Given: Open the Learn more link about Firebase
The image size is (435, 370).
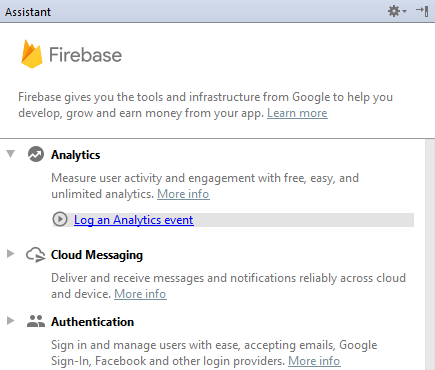Looking at the screenshot, I should pos(297,113).
